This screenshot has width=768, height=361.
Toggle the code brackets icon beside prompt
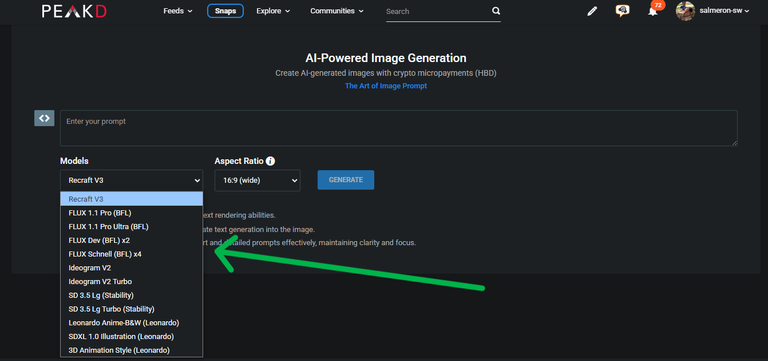44,118
